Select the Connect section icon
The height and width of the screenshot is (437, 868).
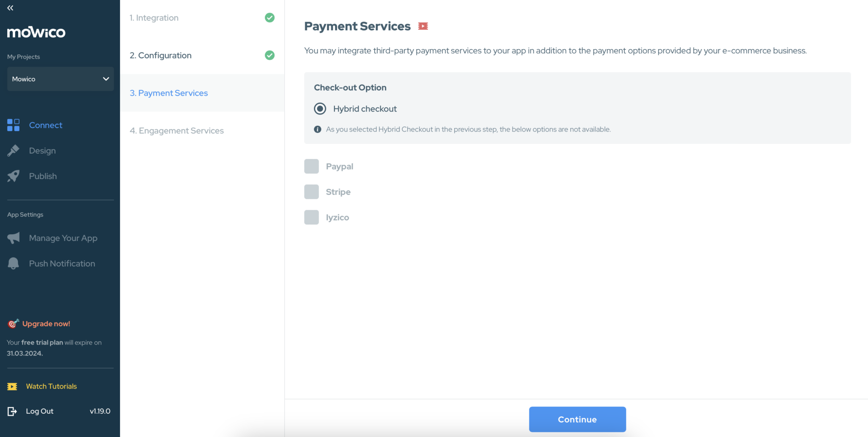point(13,125)
